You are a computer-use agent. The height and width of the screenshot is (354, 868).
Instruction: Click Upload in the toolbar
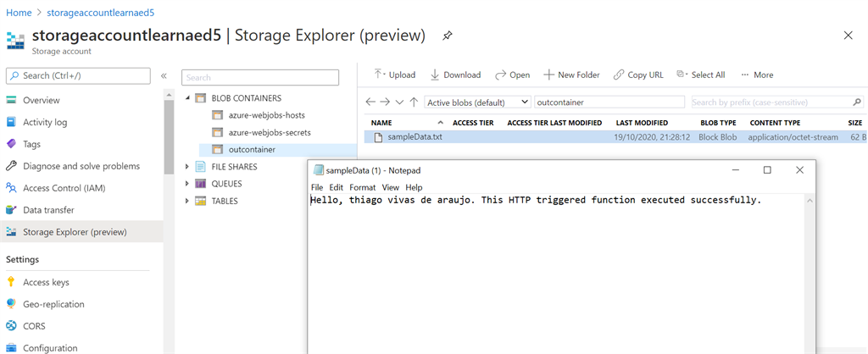[x=394, y=75]
